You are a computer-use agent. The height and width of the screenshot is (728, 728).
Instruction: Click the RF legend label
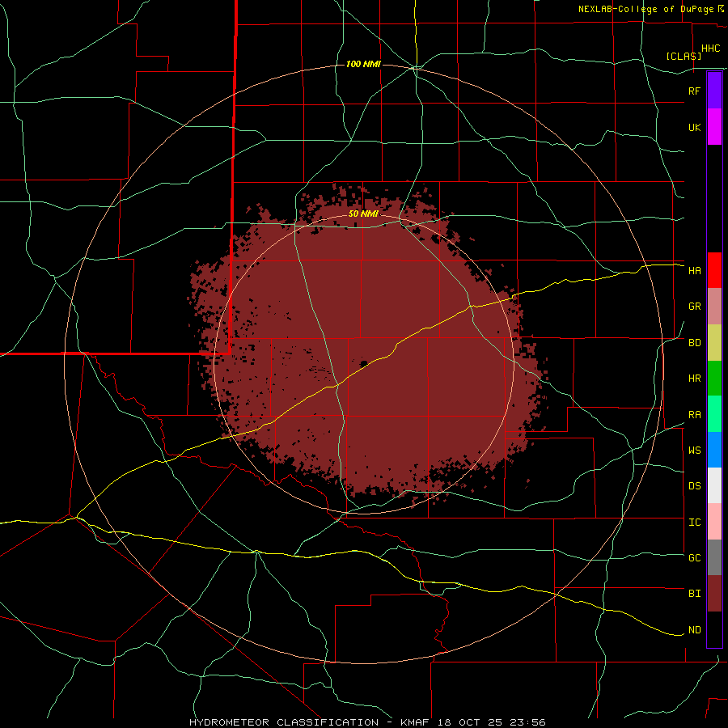coord(694,91)
